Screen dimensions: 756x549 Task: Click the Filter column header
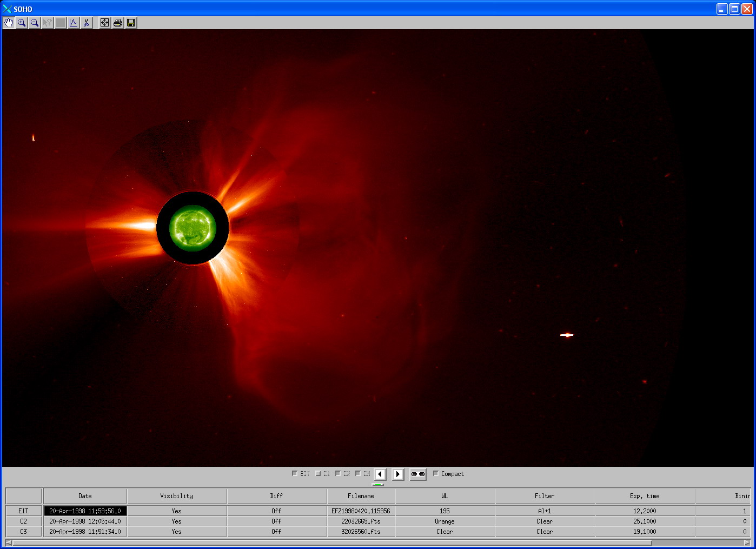(x=545, y=496)
